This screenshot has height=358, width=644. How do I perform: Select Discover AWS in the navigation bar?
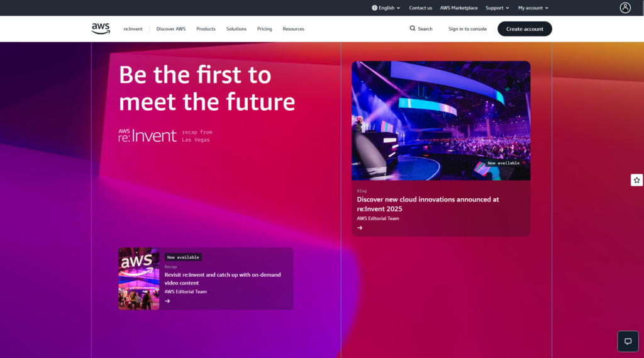(171, 29)
